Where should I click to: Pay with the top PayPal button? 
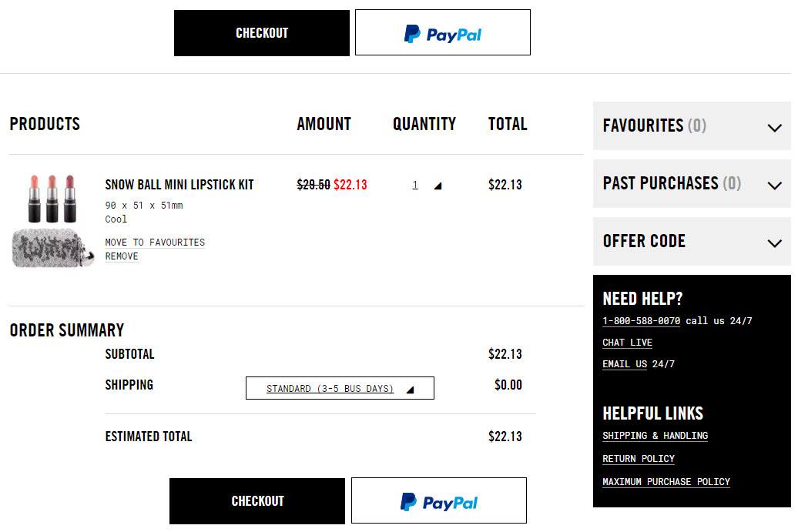[443, 32]
